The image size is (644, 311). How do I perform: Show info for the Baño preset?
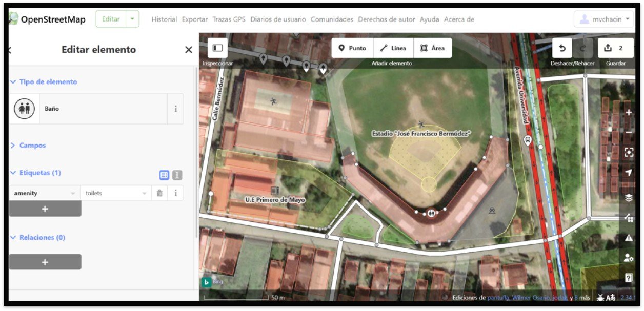click(176, 109)
